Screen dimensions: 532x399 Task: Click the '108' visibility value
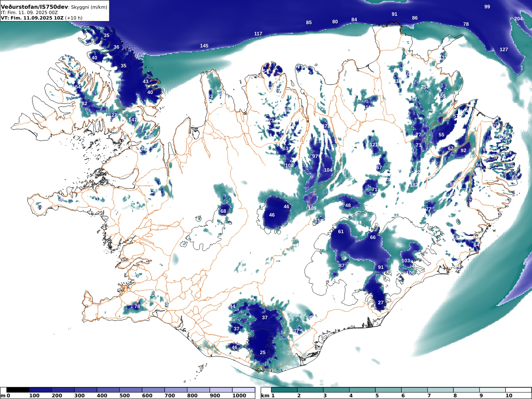point(289,165)
